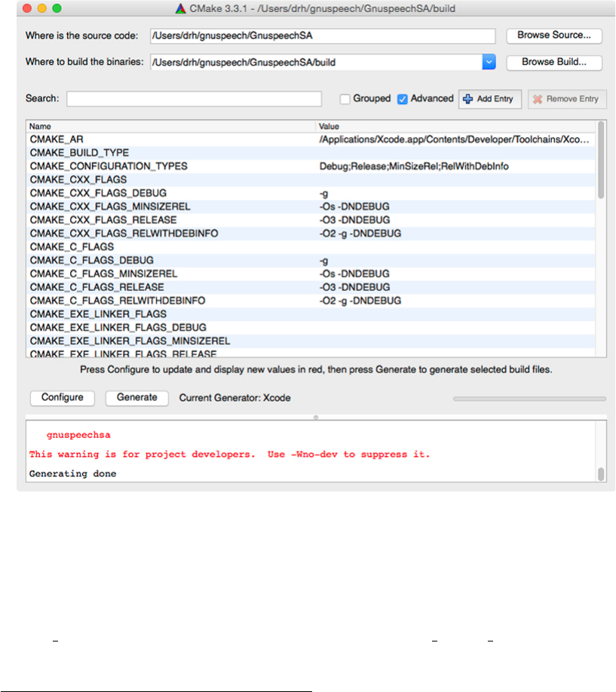This screenshot has height=692, width=616.
Task: Maximize window with the green button
Action: click(x=57, y=8)
